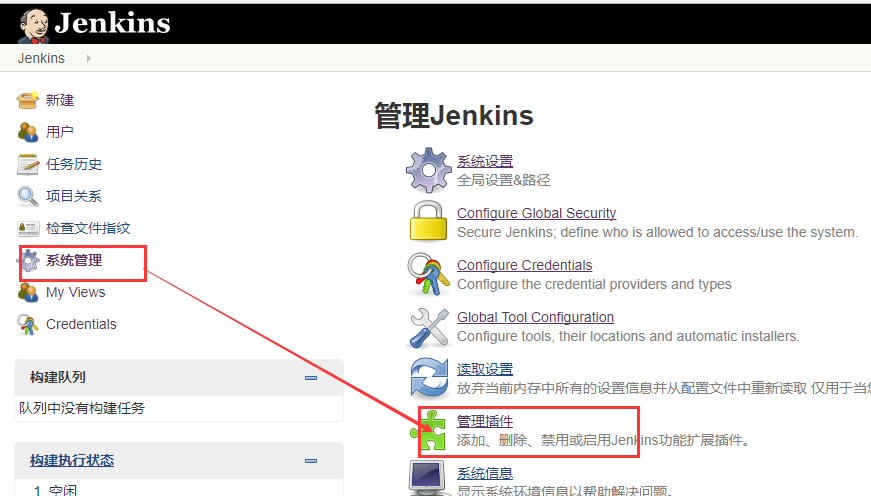This screenshot has height=496, width=871.
Task: Click the 构建队列 panel title
Action: [58, 377]
